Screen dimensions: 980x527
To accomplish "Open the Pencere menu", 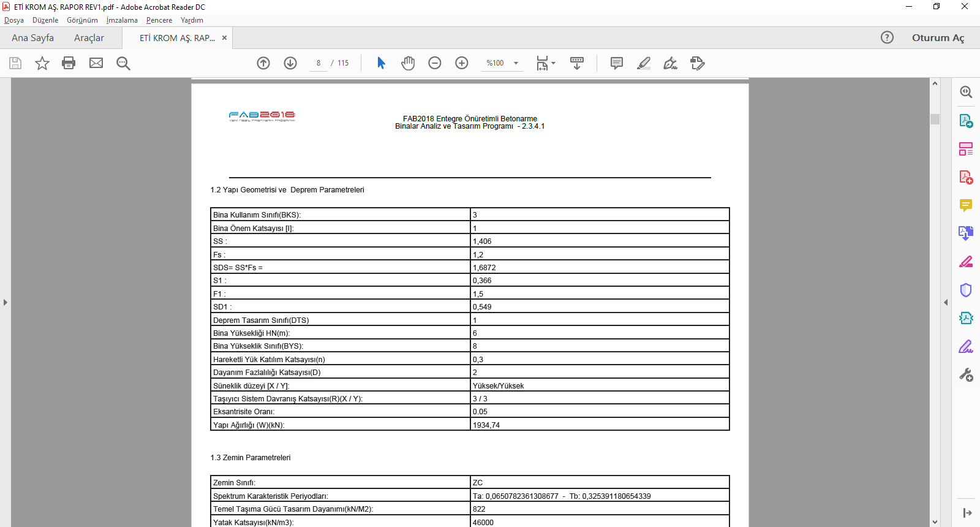I will pyautogui.click(x=159, y=20).
